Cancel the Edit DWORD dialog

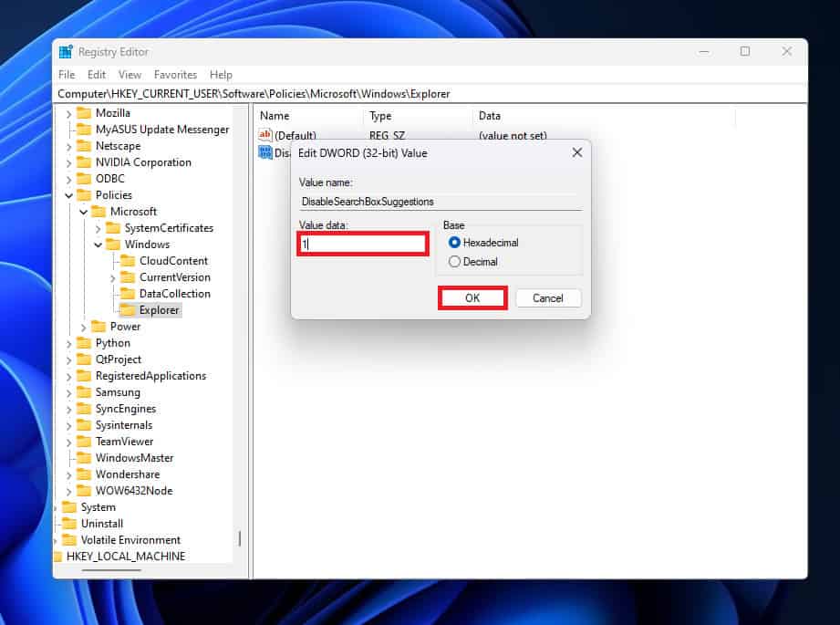coord(547,298)
